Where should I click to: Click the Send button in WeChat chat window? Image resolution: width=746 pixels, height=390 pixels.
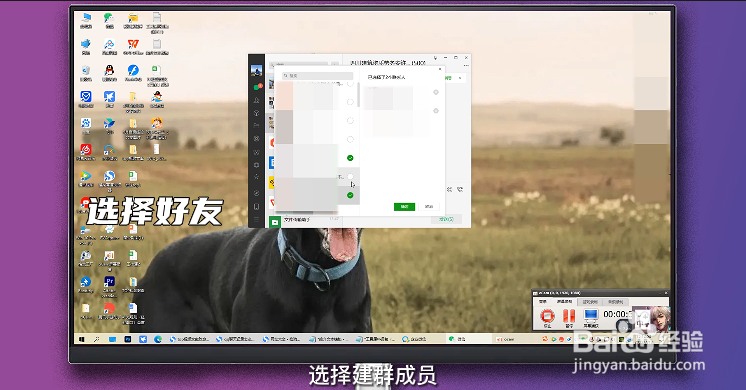click(x=446, y=219)
